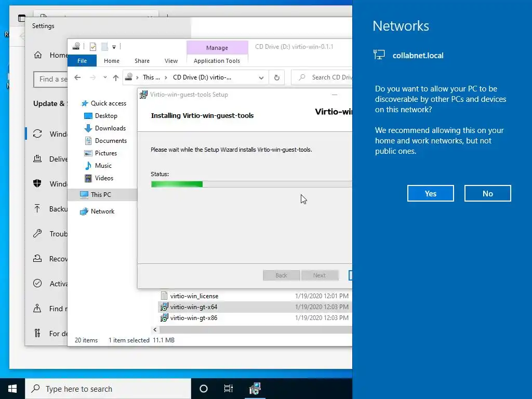
Task: Minimize the Virtio-win-guest-tools Setup window
Action: (x=335, y=95)
